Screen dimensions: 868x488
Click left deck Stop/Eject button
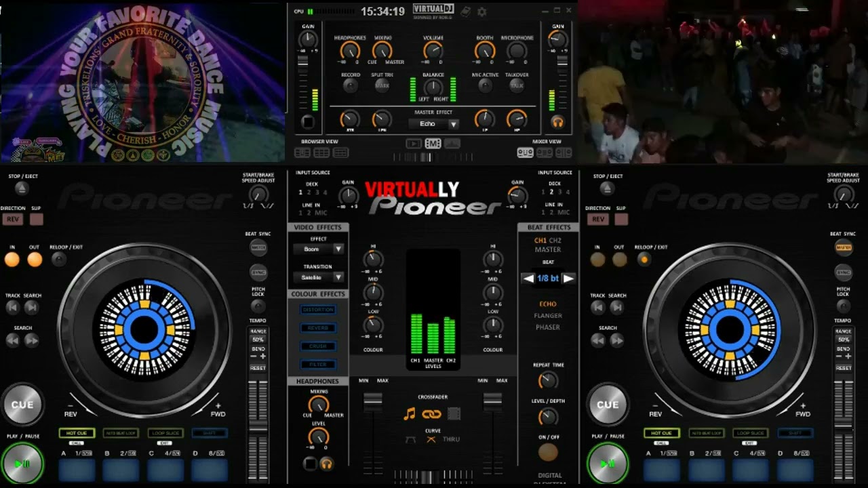point(22,188)
